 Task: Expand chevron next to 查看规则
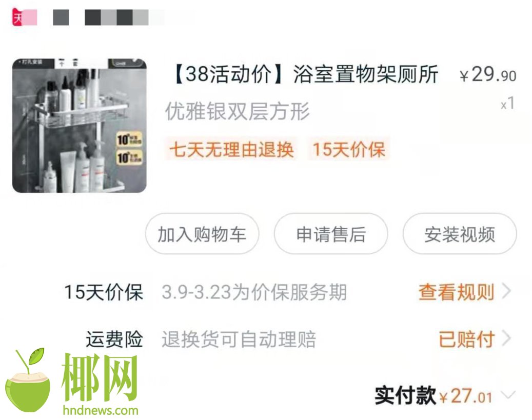click(507, 291)
